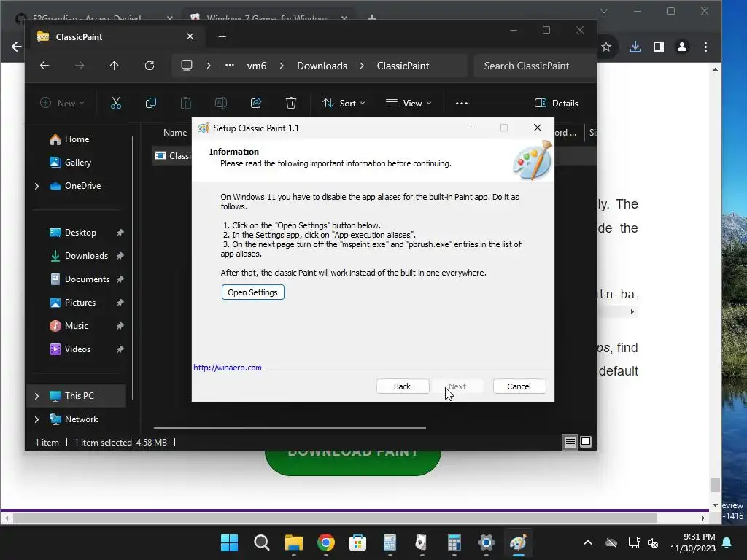
Task: Switch to details list view icon
Action: tap(570, 443)
